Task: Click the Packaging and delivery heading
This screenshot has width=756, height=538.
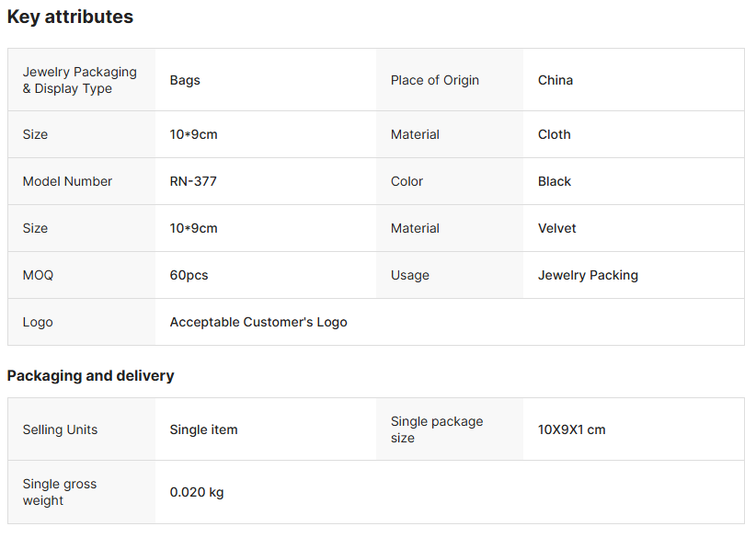Action: [x=90, y=375]
